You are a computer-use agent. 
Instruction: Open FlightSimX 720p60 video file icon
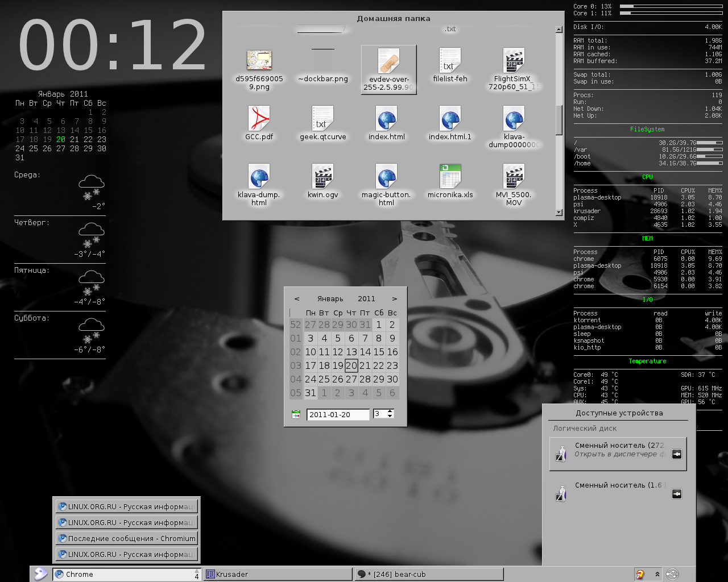[514, 60]
